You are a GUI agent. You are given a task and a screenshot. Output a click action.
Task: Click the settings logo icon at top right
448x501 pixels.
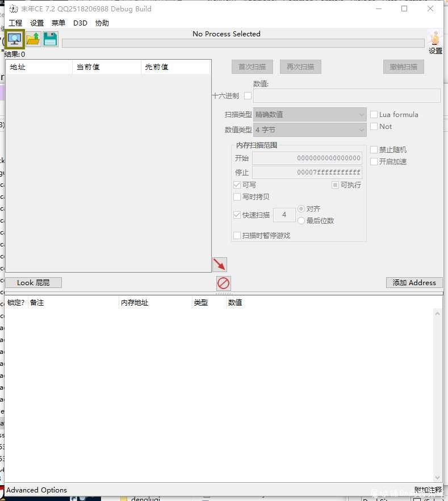436,38
